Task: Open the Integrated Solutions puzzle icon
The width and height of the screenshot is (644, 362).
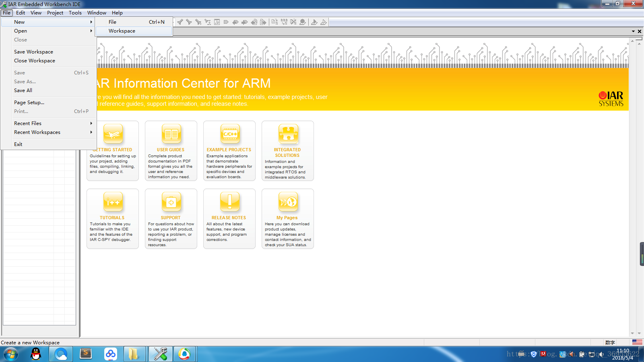Action: click(288, 134)
